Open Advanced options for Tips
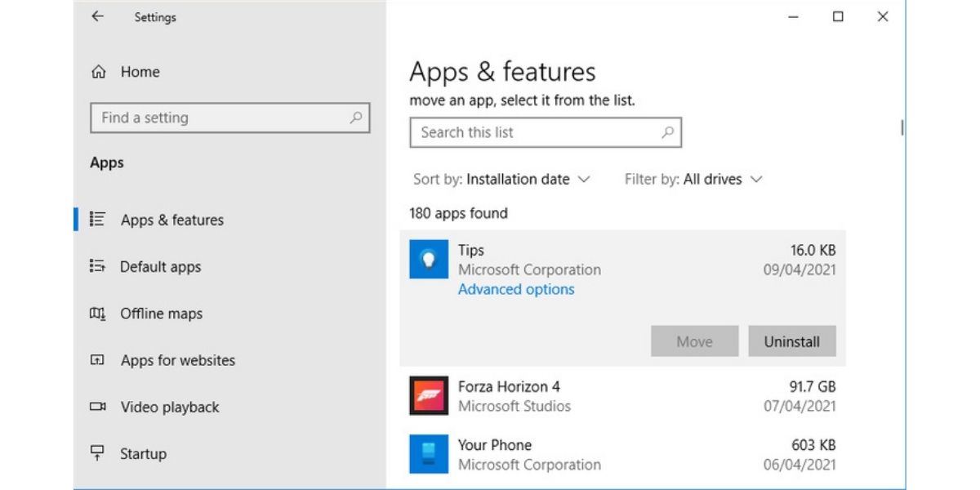The image size is (980, 490). click(515, 289)
